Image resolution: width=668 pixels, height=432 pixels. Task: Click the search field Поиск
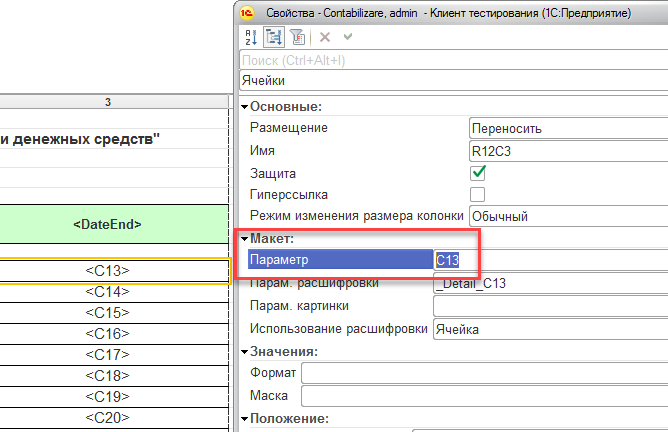coord(450,60)
